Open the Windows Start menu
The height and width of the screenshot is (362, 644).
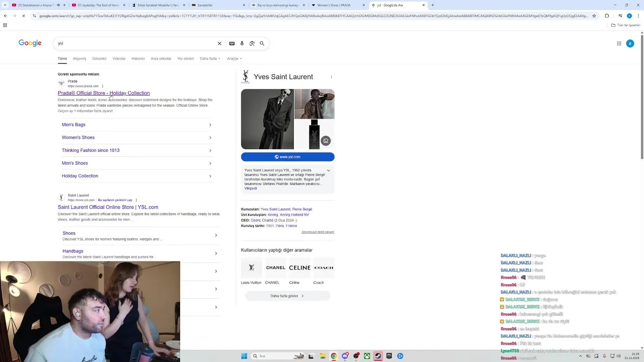pyautogui.click(x=244, y=356)
